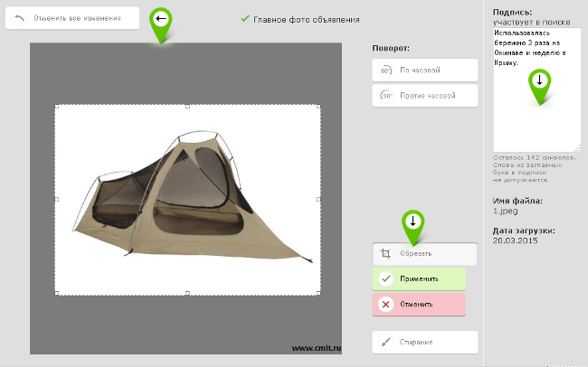The height and width of the screenshot is (367, 588).
Task: Click the www.cmlt.ru watermark text
Action: (314, 346)
